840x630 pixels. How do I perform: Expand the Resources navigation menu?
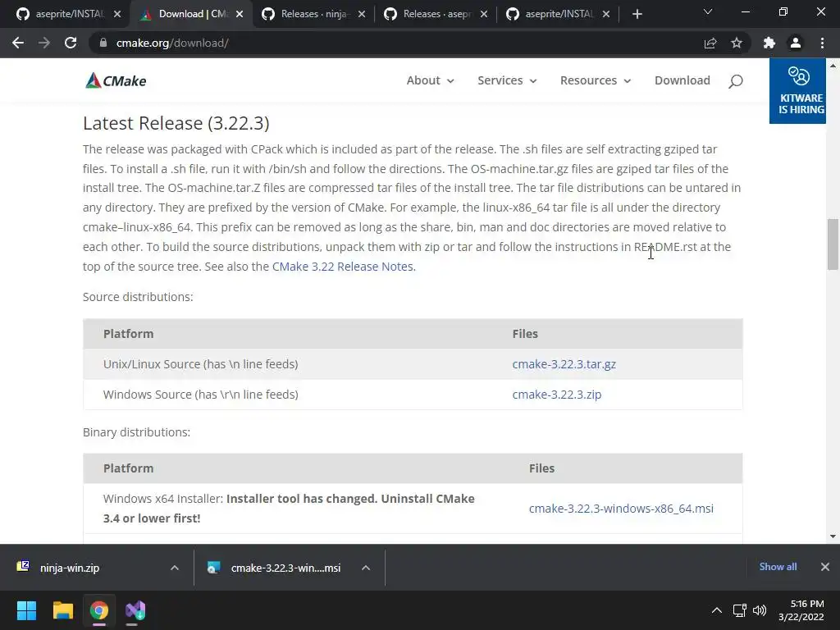coord(596,80)
